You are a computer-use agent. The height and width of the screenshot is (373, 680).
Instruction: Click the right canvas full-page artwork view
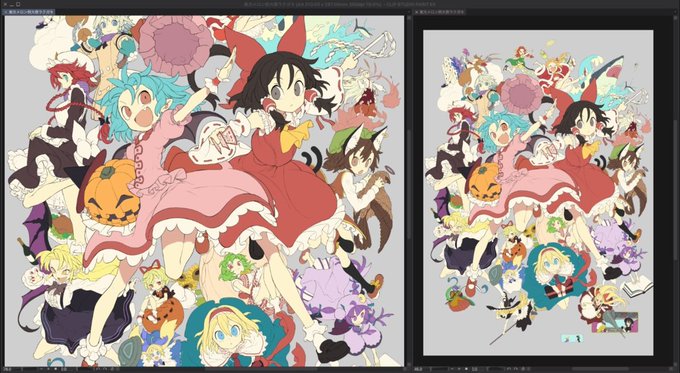click(x=538, y=193)
